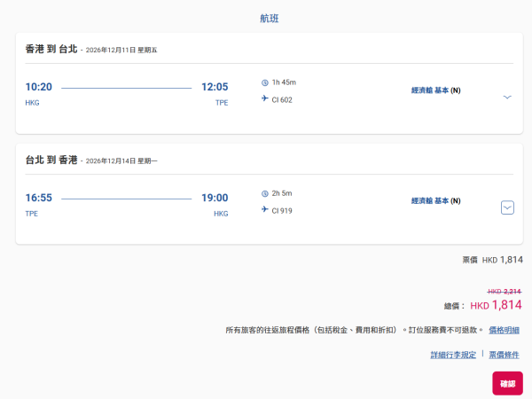Expand Taipei to Hong Kong flight details chevron
532x399 pixels.
507,207
